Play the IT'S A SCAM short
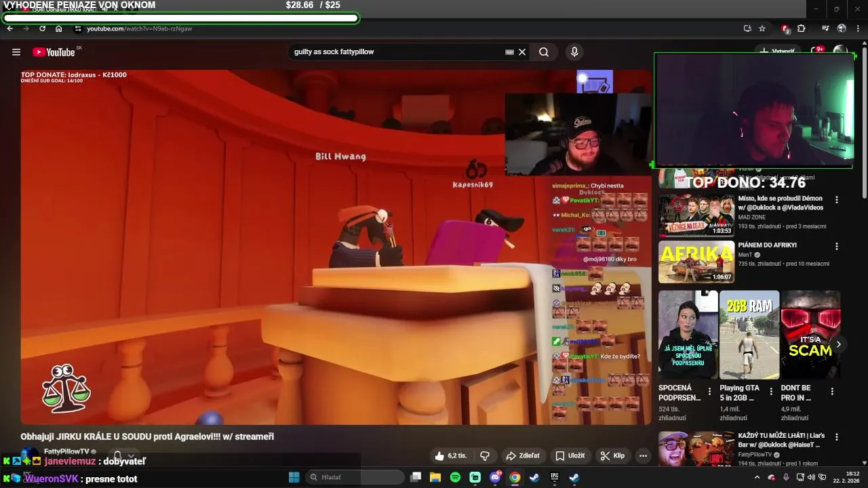 click(x=810, y=335)
